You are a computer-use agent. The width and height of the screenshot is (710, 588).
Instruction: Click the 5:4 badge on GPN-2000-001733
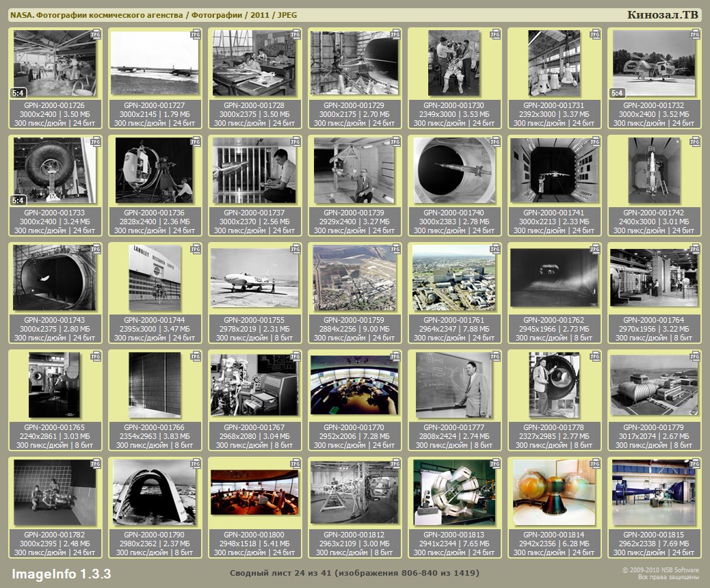tap(18, 200)
